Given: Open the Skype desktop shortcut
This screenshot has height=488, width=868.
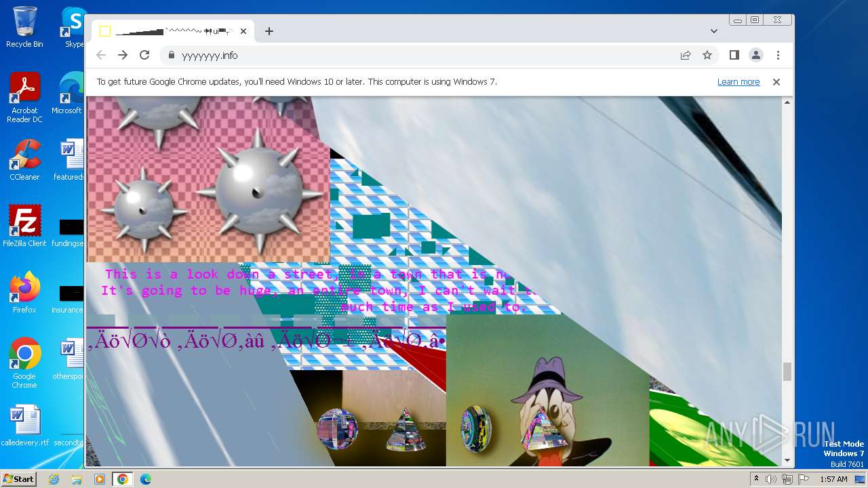Looking at the screenshot, I should (x=73, y=27).
